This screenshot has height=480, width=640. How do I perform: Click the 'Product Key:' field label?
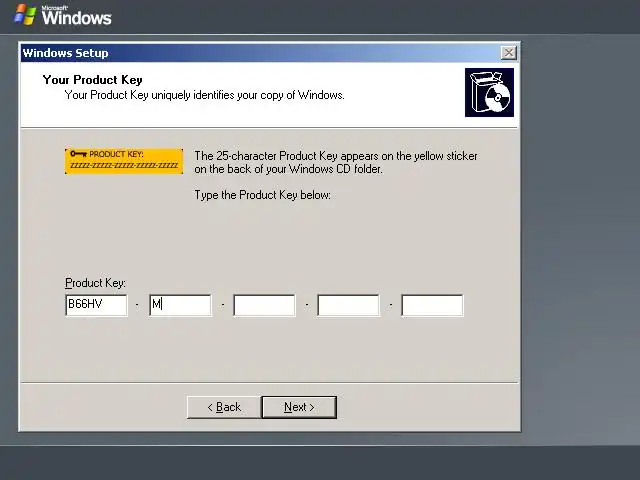(96, 283)
